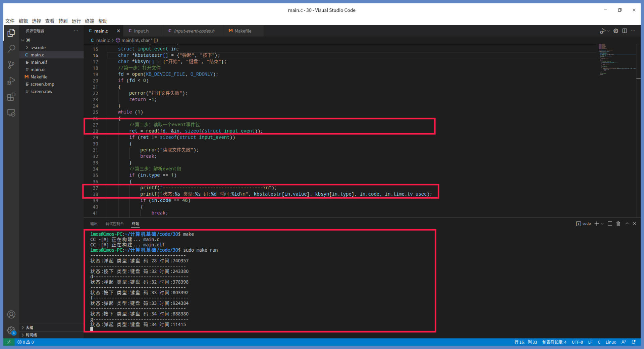Maximize the terminal panel size
This screenshot has height=349, width=644.
[x=627, y=224]
